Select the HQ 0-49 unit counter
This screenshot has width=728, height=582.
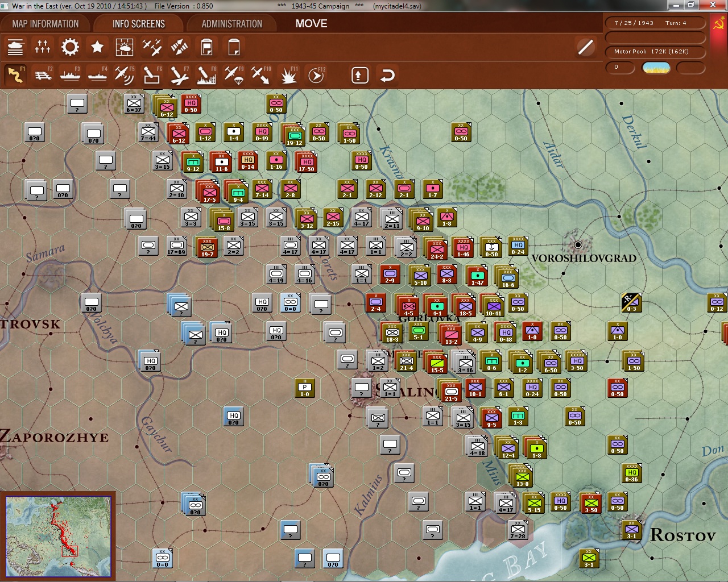click(262, 132)
